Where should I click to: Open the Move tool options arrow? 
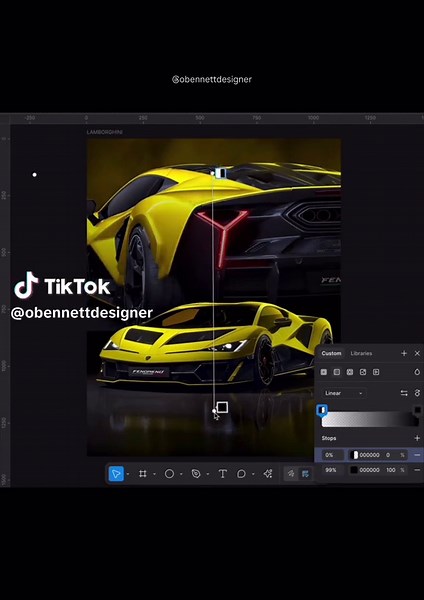(x=127, y=474)
